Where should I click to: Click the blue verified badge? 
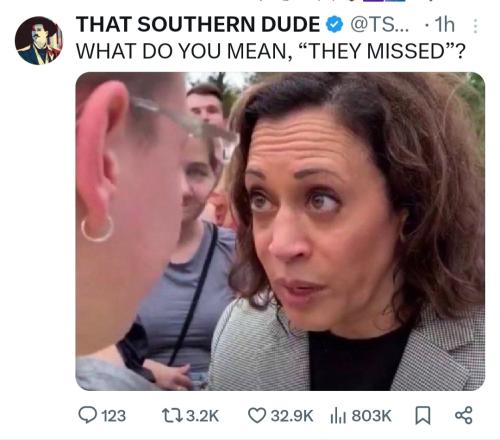point(334,25)
